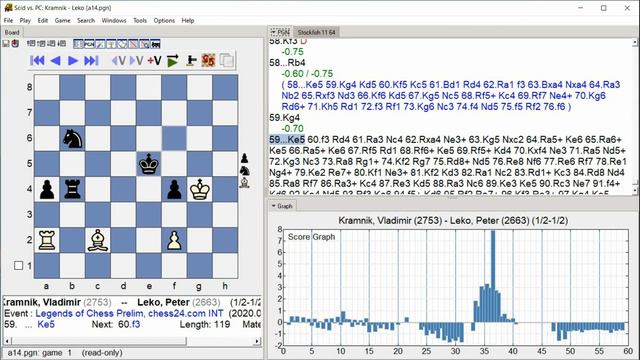Click the Kramnik - Leko graph title
Image resolution: width=640 pixels, height=360 pixels.
coord(453,221)
